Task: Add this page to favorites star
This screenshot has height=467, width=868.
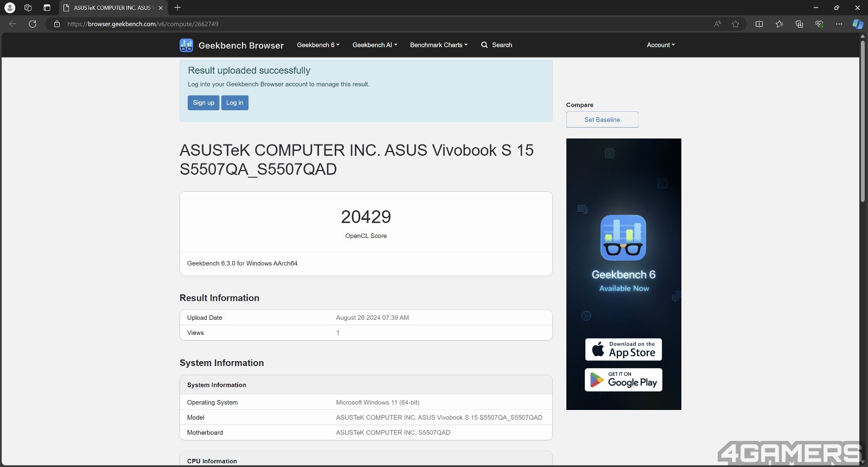Action: [735, 24]
